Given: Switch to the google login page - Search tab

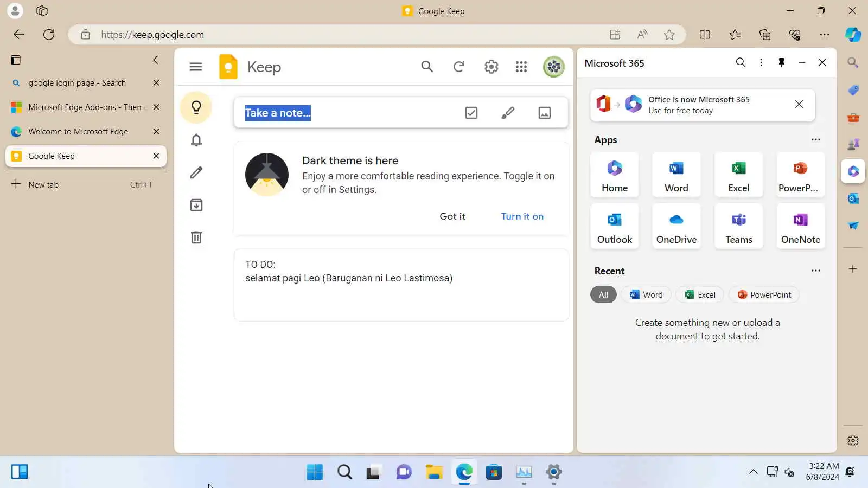Looking at the screenshot, I should (x=86, y=83).
